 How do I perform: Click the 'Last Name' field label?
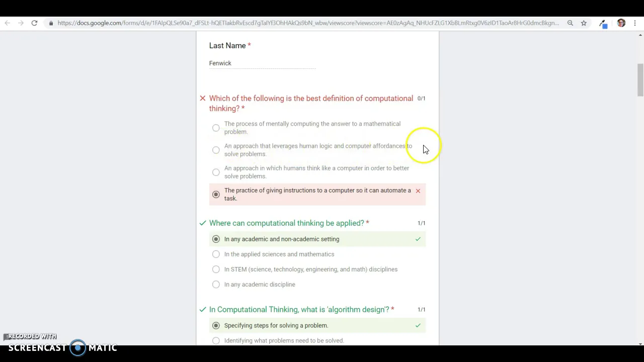[230, 46]
